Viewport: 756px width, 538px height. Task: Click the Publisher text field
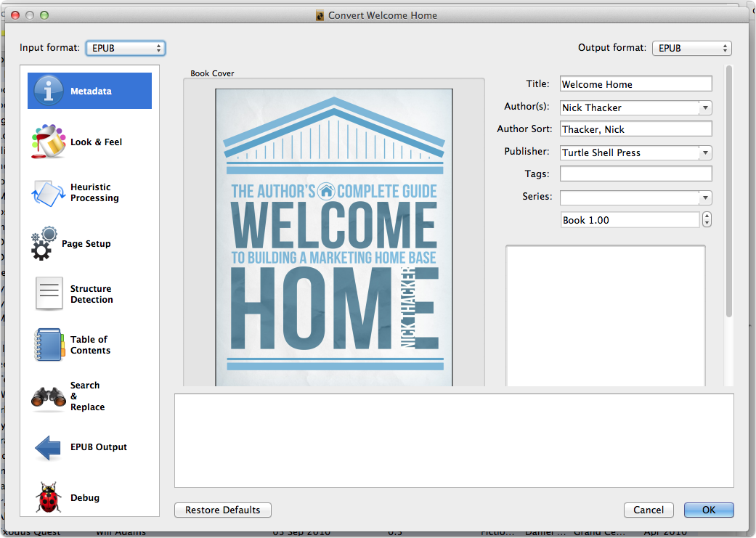630,152
